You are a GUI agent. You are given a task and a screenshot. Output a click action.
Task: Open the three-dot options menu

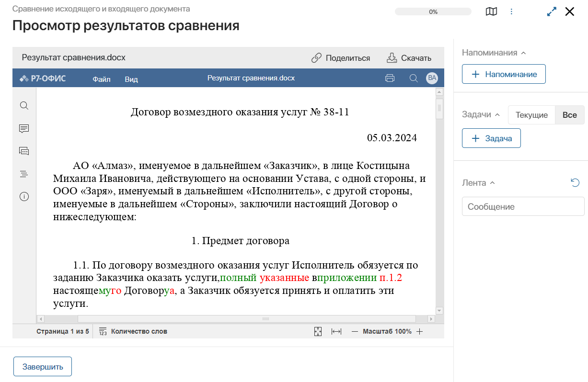(512, 11)
